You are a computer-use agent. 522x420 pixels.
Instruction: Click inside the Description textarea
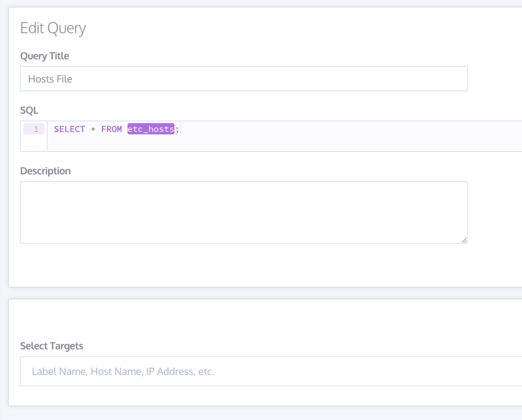point(244,212)
